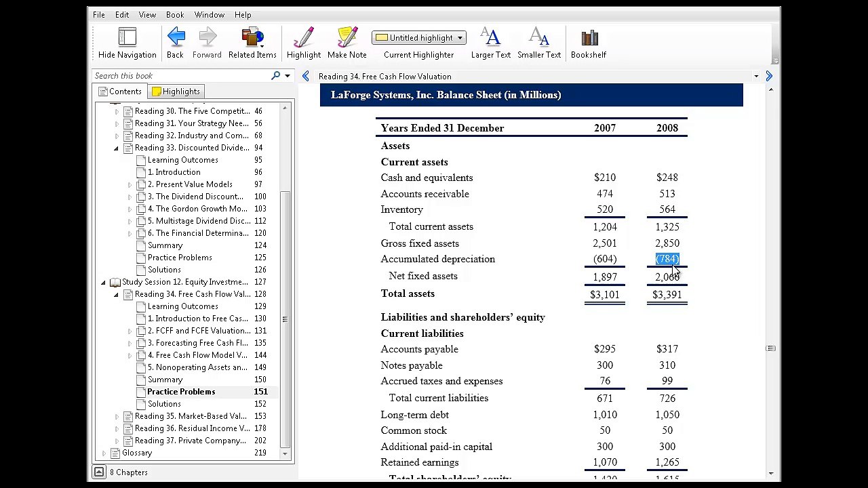The height and width of the screenshot is (488, 868).
Task: Collapse Study Session 12 Equity Investments
Action: click(x=104, y=282)
